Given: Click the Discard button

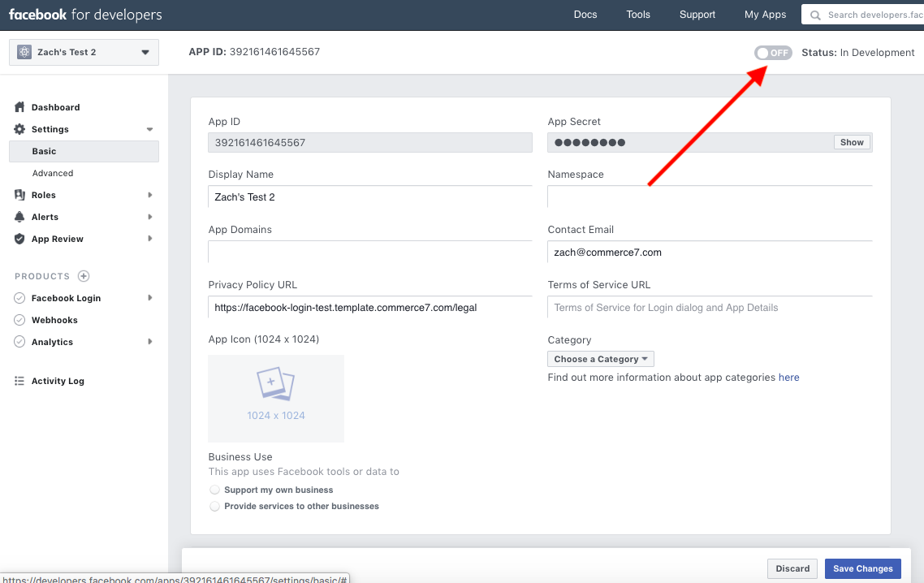Looking at the screenshot, I should [x=792, y=569].
